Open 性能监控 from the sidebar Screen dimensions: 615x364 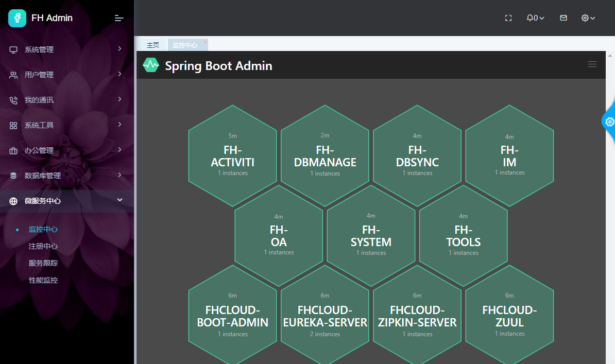(x=43, y=281)
